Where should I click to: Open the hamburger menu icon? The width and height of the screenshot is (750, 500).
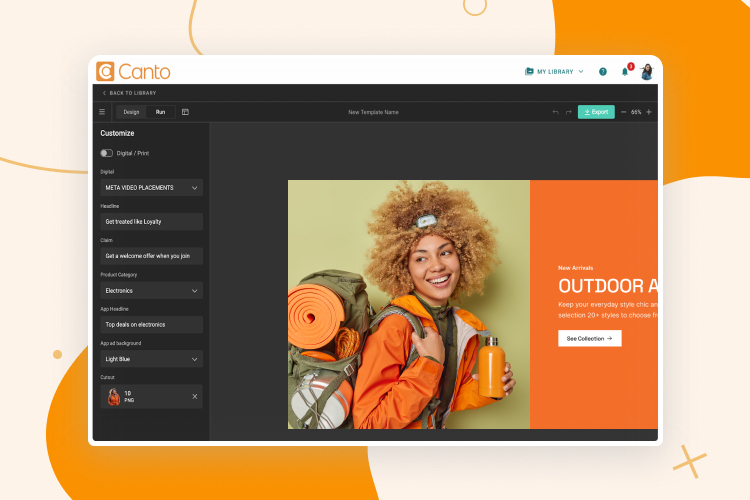102,112
